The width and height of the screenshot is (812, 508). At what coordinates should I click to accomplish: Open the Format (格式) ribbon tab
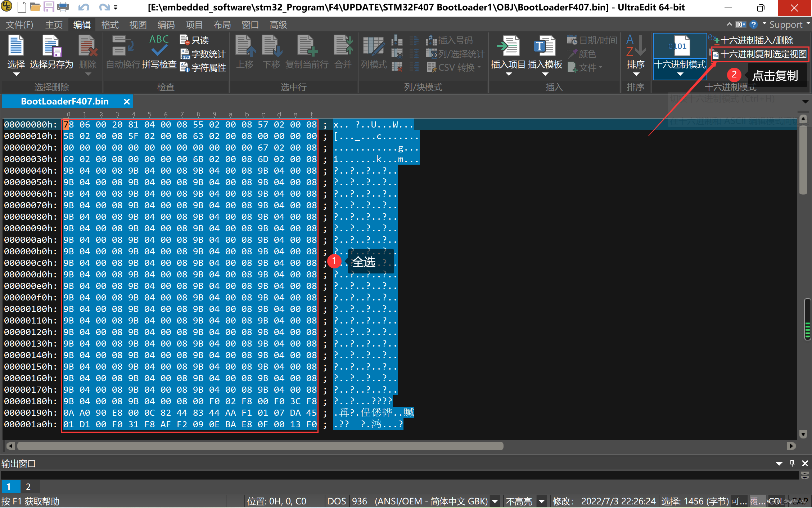click(110, 25)
